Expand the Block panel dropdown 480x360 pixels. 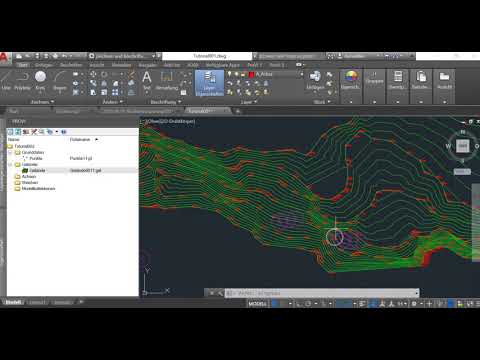pyautogui.click(x=322, y=102)
